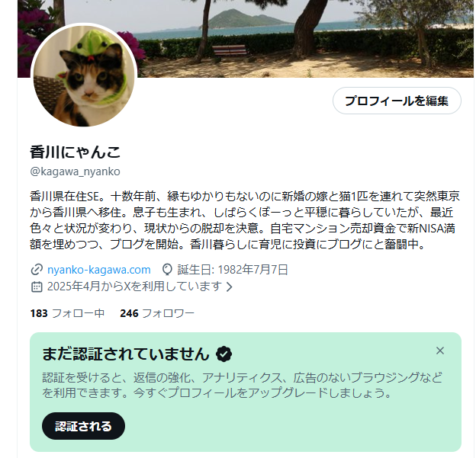Dismiss the まだ認証されていません card
This screenshot has width=476, height=458.
(440, 351)
